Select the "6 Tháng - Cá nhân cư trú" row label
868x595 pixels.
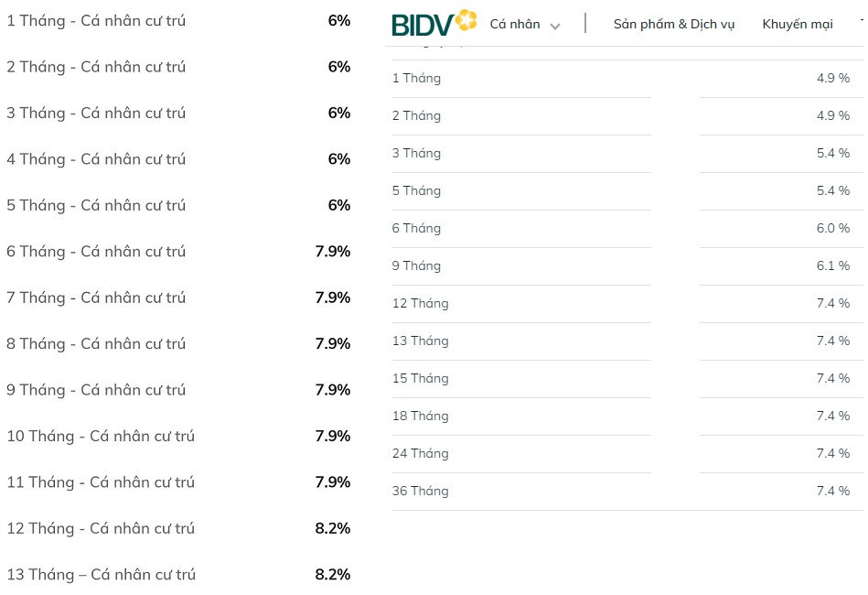click(96, 252)
